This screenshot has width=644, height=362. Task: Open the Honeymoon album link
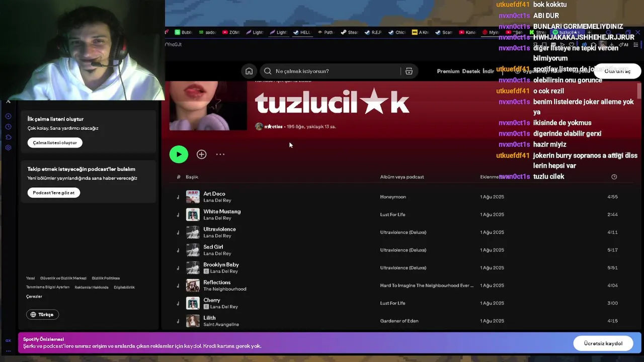point(393,197)
